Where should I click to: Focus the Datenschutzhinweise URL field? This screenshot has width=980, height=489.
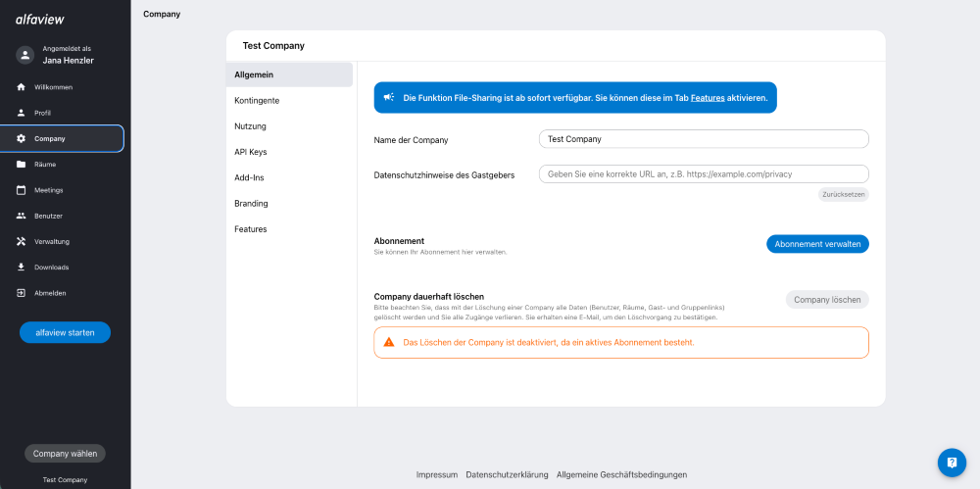(704, 173)
